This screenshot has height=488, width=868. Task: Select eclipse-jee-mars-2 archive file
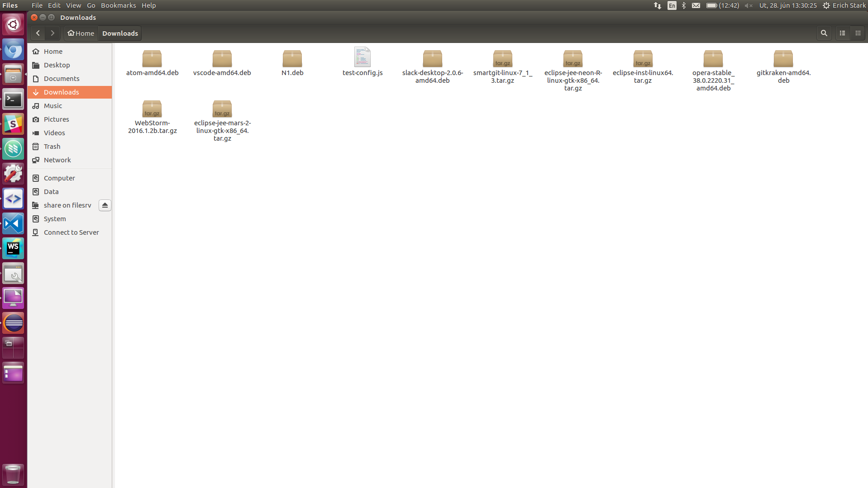222,121
